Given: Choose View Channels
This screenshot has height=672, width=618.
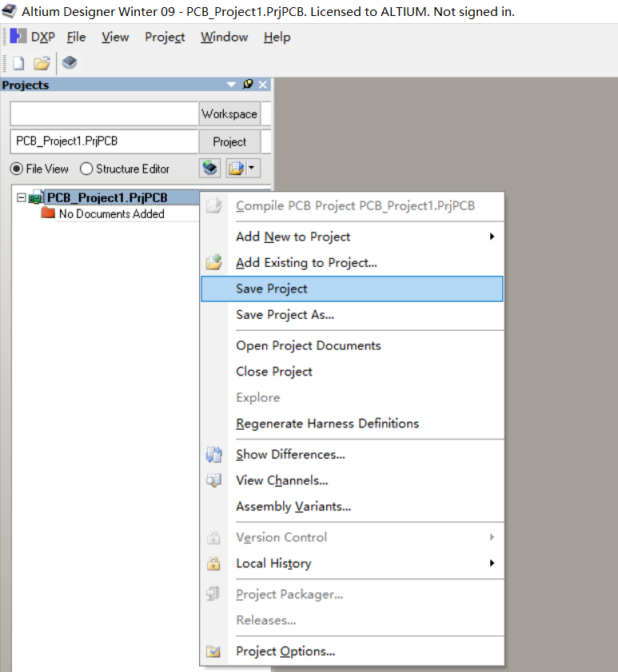Looking at the screenshot, I should coord(352,480).
